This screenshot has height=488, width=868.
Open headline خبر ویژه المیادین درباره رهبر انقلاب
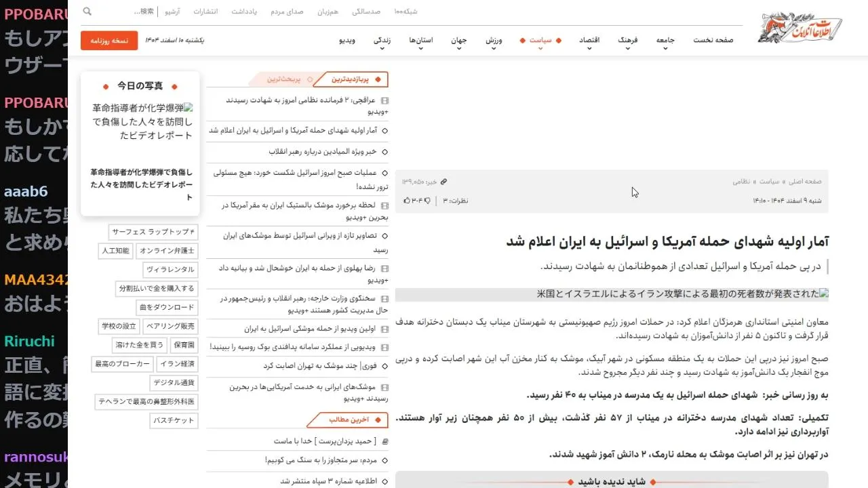point(321,151)
